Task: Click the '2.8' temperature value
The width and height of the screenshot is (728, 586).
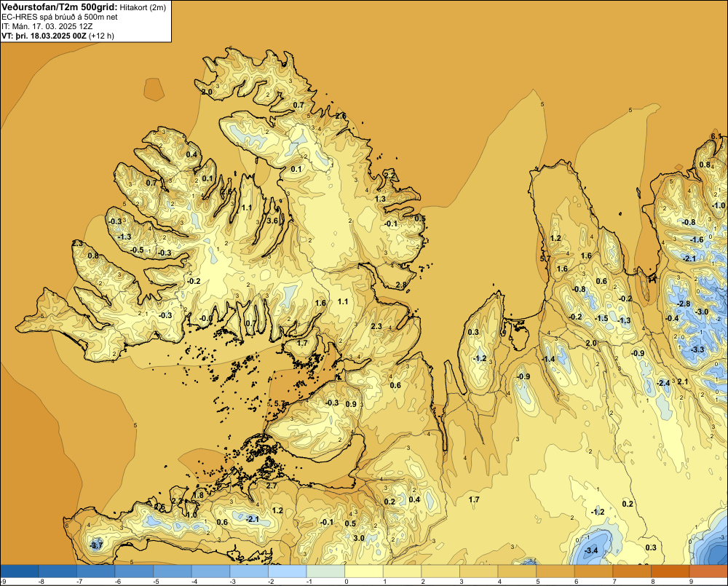Action: click(x=401, y=285)
